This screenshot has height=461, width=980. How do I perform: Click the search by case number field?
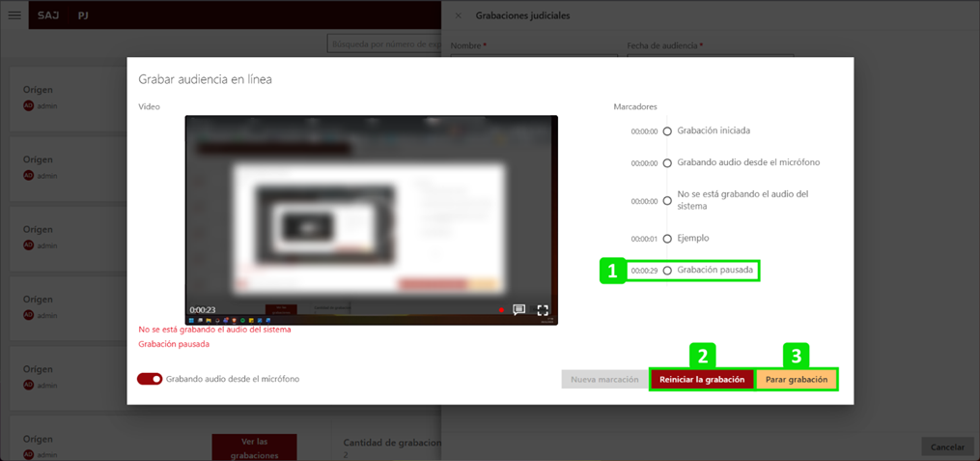(384, 44)
